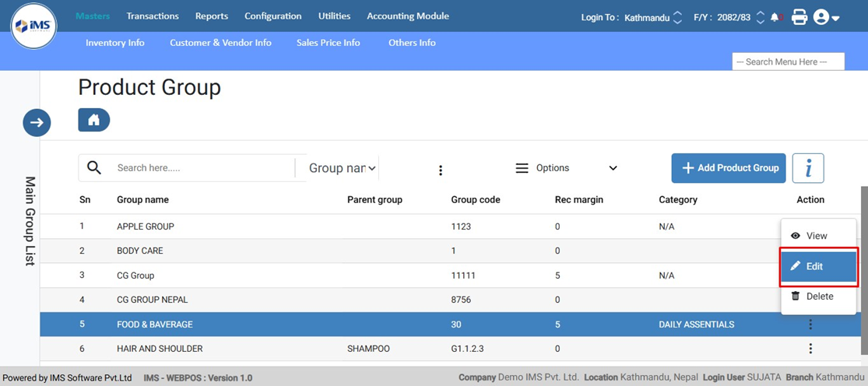The height and width of the screenshot is (386, 868).
Task: Click the IMS logo
Action: [x=34, y=26]
